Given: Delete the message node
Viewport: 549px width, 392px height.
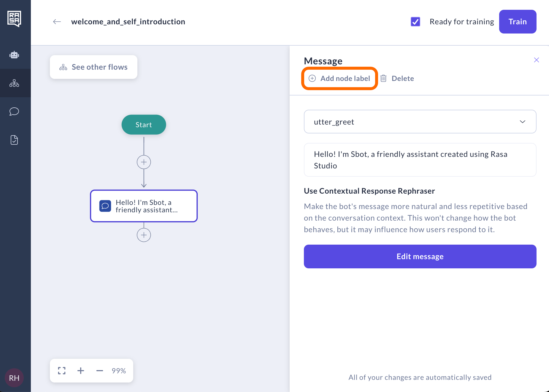Looking at the screenshot, I should tap(397, 79).
